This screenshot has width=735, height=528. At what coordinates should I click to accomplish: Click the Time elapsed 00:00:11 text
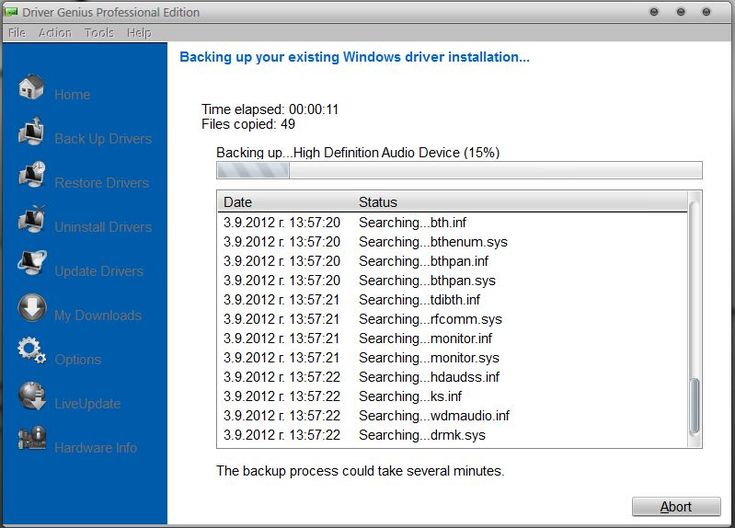[270, 109]
